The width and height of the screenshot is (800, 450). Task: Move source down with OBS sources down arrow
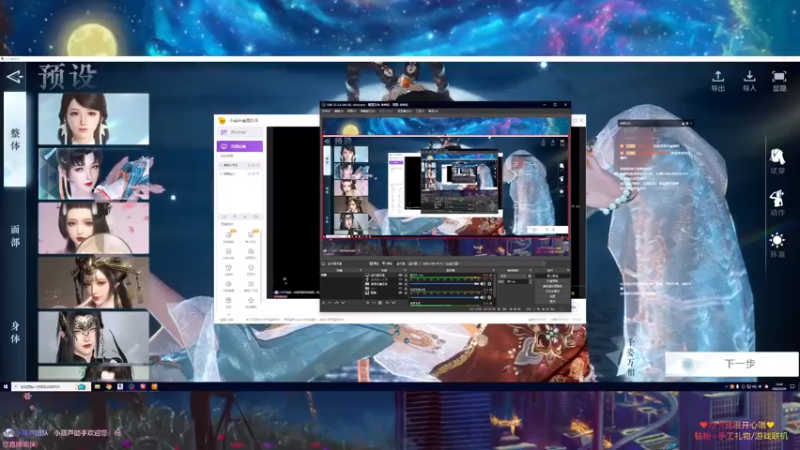pyautogui.click(x=393, y=303)
